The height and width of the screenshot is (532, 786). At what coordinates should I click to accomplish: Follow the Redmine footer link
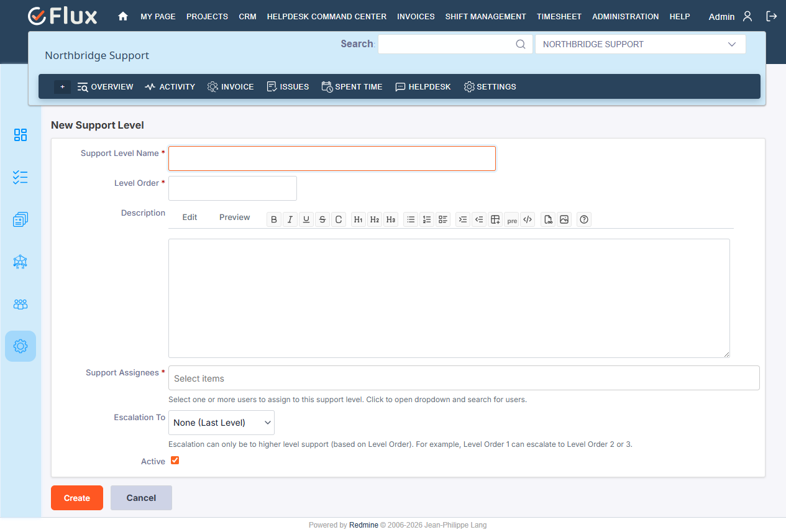(363, 525)
